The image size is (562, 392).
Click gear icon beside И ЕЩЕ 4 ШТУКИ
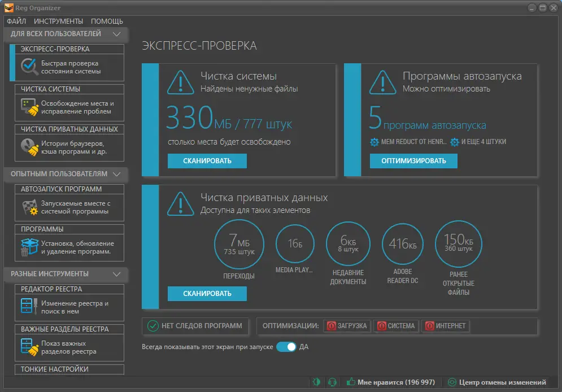tap(455, 142)
